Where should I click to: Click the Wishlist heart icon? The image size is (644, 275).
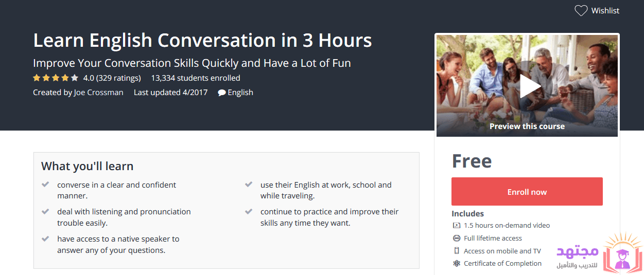pyautogui.click(x=581, y=11)
